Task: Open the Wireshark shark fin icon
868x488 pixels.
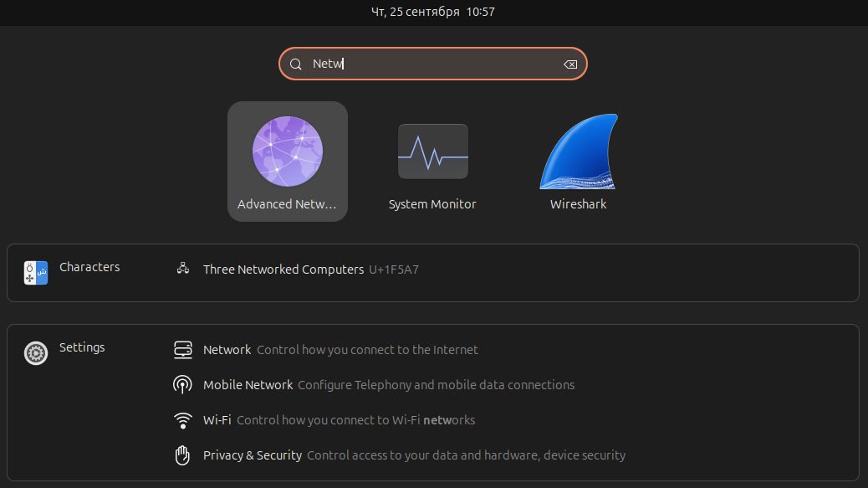Action: point(578,152)
